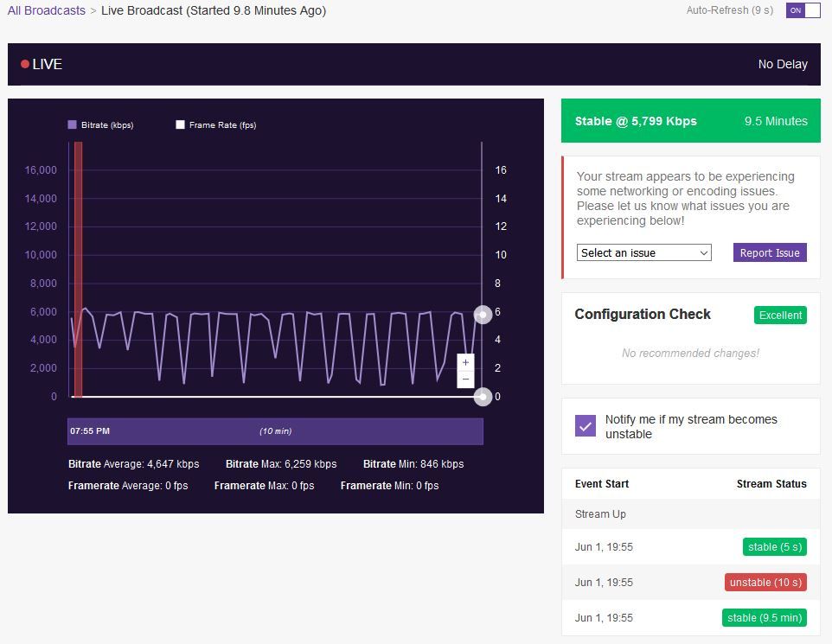Viewport: 832px width, 644px height.
Task: Select the lower circular handle at zero line
Action: pyautogui.click(x=483, y=397)
